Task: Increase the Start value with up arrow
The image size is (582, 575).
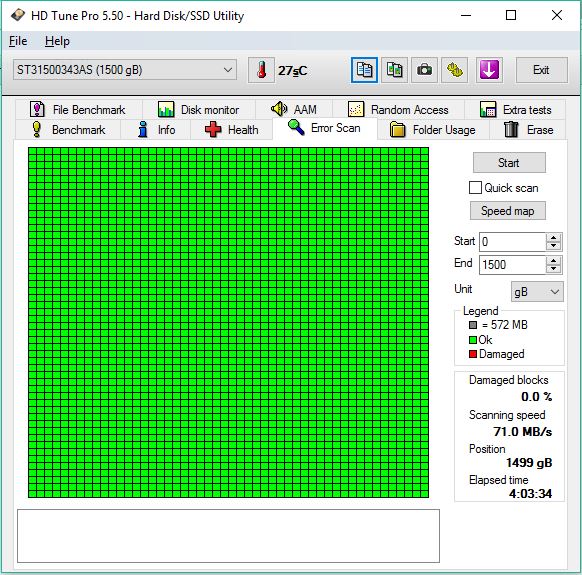Action: click(553, 238)
